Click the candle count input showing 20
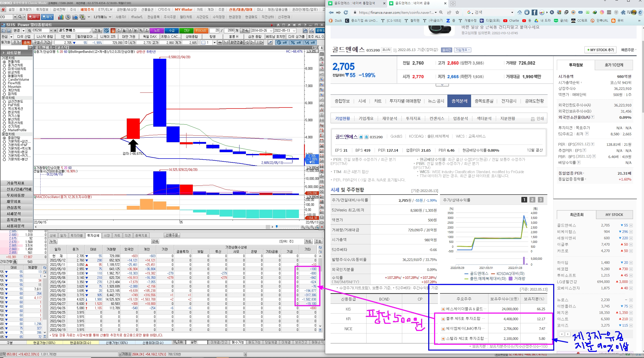 [x=214, y=30]
